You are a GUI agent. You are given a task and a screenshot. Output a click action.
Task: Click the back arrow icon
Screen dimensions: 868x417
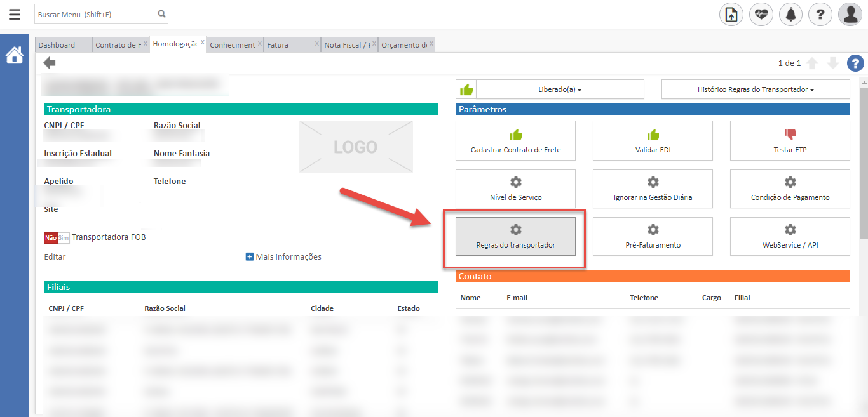click(50, 63)
